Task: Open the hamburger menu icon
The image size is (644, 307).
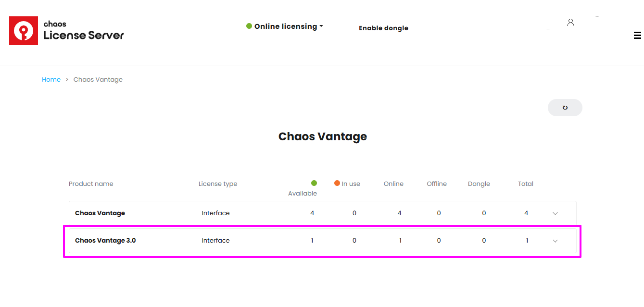Action: [637, 35]
